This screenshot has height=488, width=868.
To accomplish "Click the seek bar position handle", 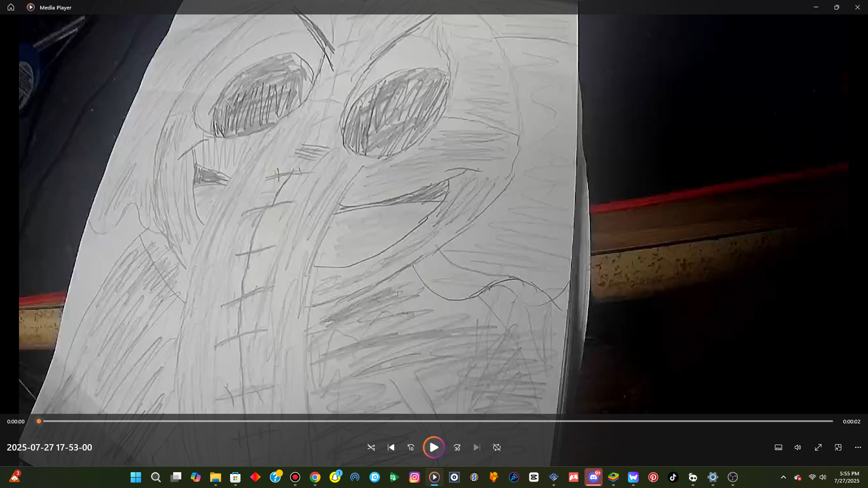I will (x=39, y=421).
